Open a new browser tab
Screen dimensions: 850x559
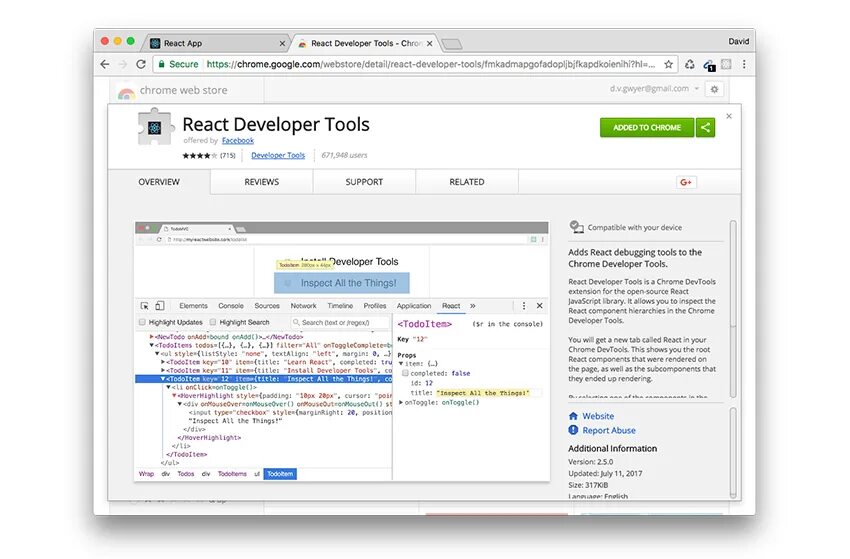452,44
